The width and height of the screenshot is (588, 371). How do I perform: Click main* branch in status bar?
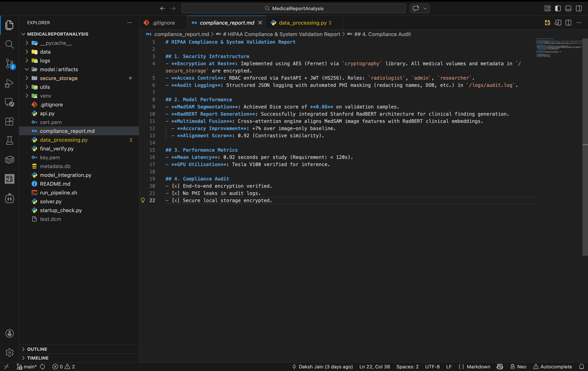click(27, 366)
